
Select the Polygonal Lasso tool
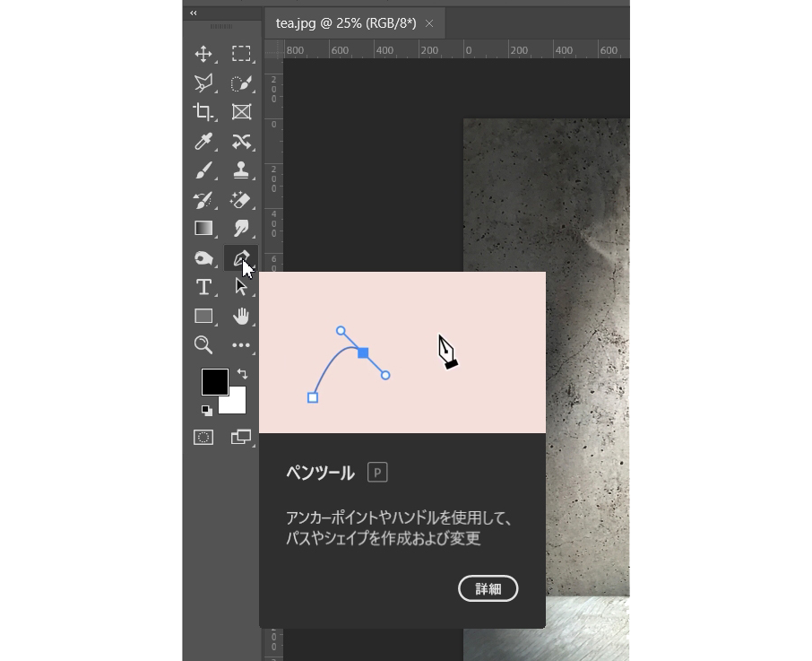click(x=203, y=83)
